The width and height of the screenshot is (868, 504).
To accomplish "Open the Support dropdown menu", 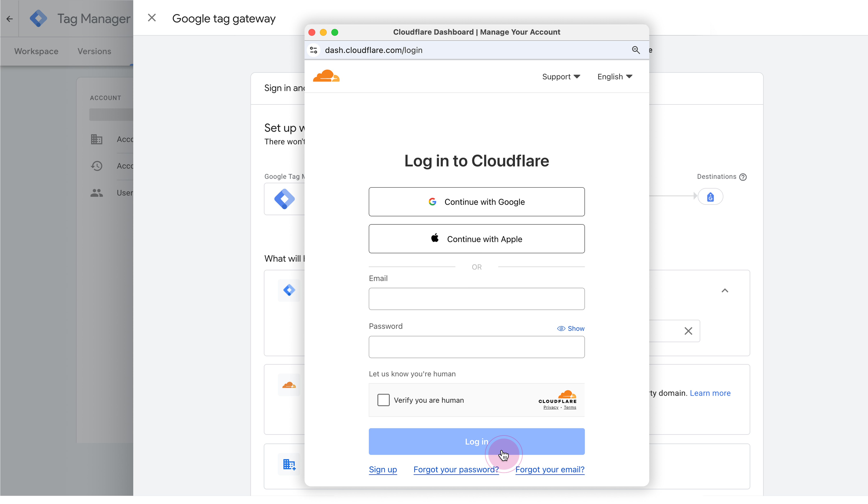I will click(x=561, y=77).
